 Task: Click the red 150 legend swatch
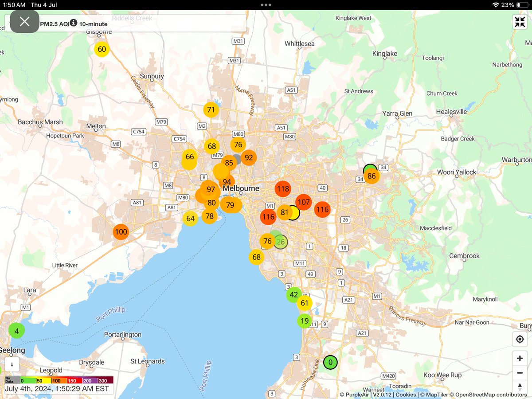click(x=74, y=380)
